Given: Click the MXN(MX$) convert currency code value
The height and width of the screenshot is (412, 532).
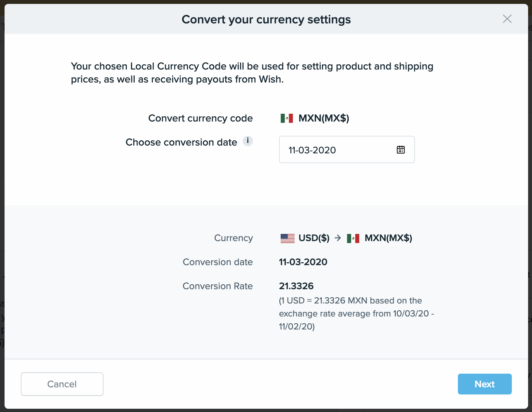Looking at the screenshot, I should (x=324, y=118).
